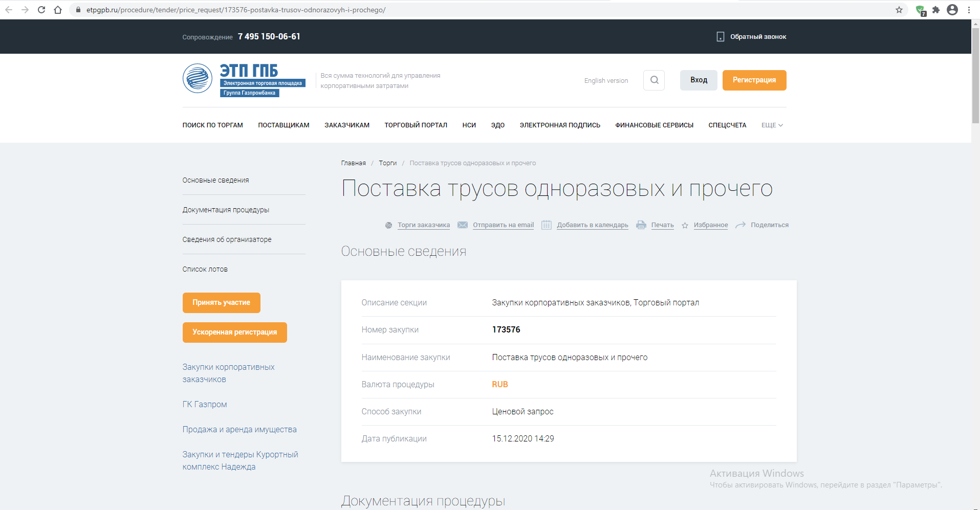Go to ТОРГОВЫЙ ПОРТАЛ menu item
Viewport: 980px width, 510px height.
pos(416,125)
